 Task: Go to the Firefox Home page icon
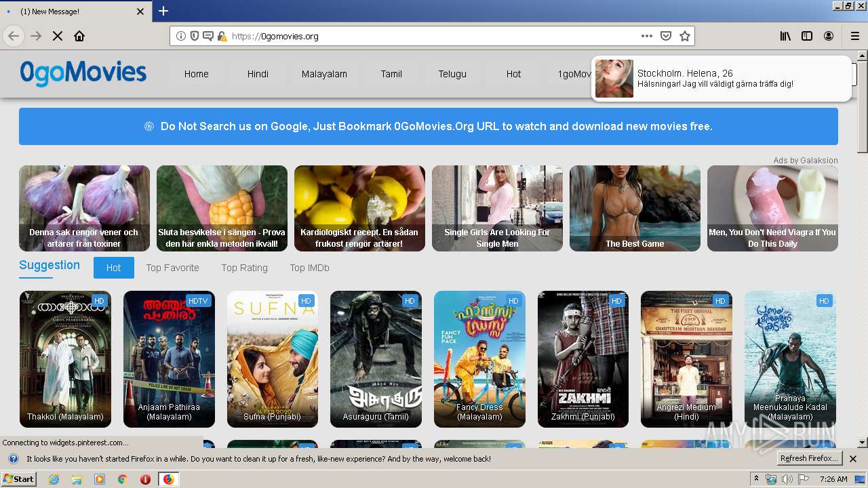pyautogui.click(x=79, y=36)
